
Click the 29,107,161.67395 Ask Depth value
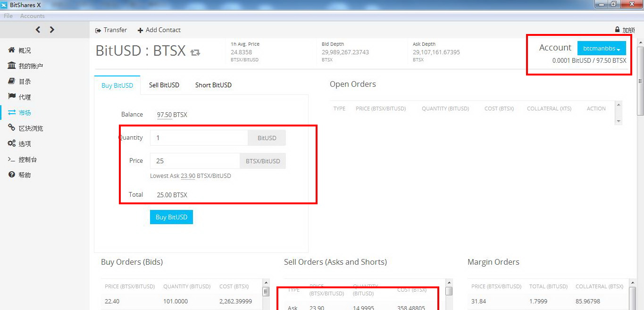coord(436,52)
